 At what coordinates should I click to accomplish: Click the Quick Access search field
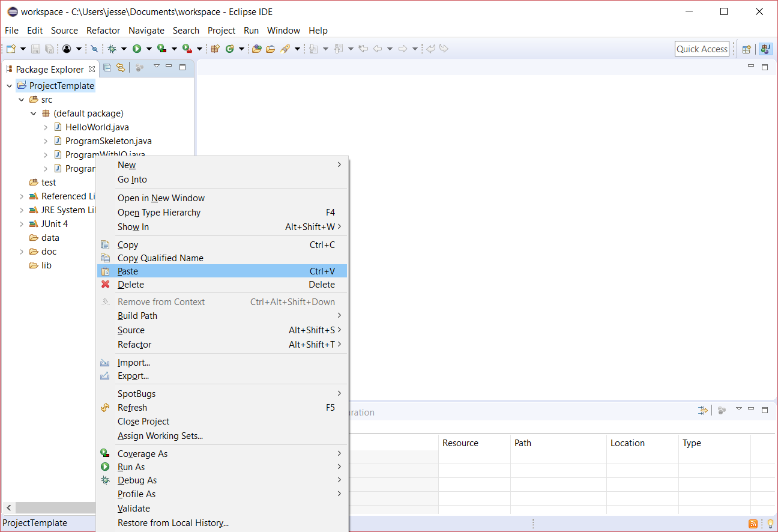coord(702,49)
